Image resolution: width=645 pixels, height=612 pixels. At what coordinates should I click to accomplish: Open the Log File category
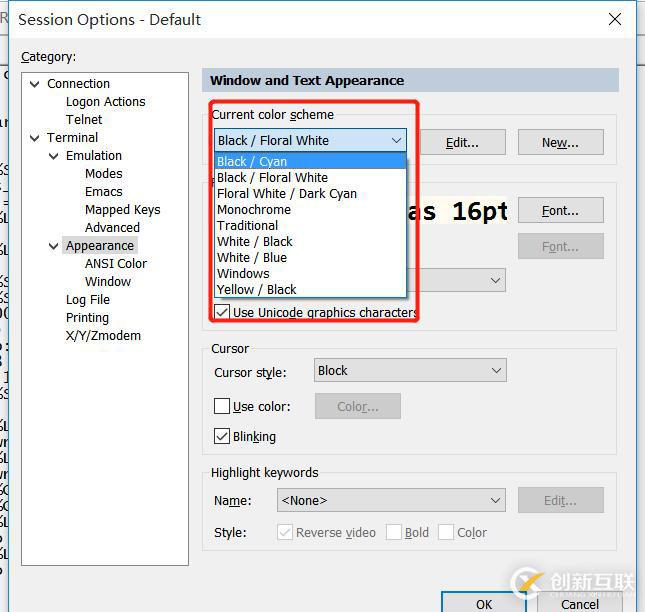pos(88,300)
